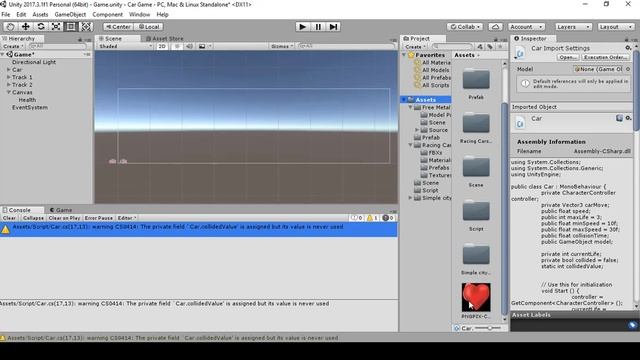Open the Cloud services icon
Screen dimensions: 640x360
[495, 27]
